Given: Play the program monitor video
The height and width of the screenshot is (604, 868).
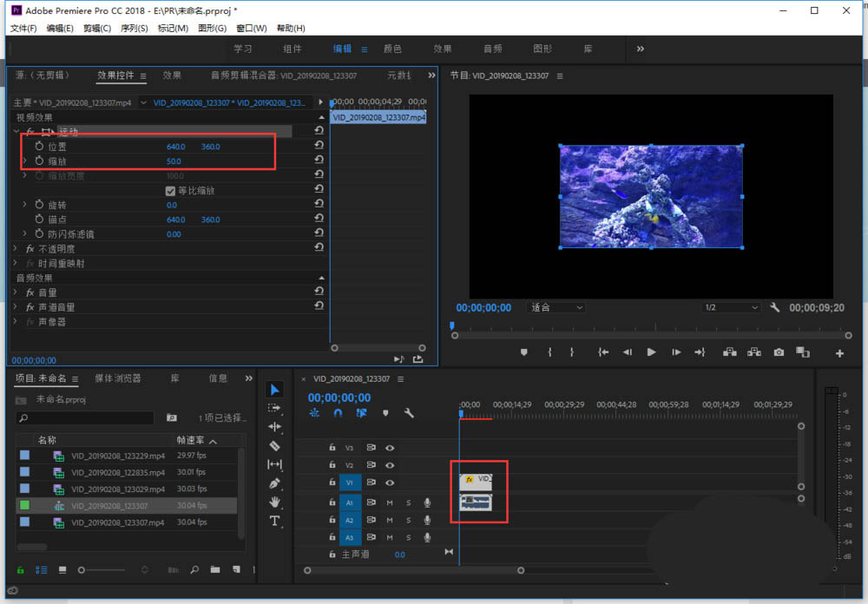Looking at the screenshot, I should coord(651,352).
